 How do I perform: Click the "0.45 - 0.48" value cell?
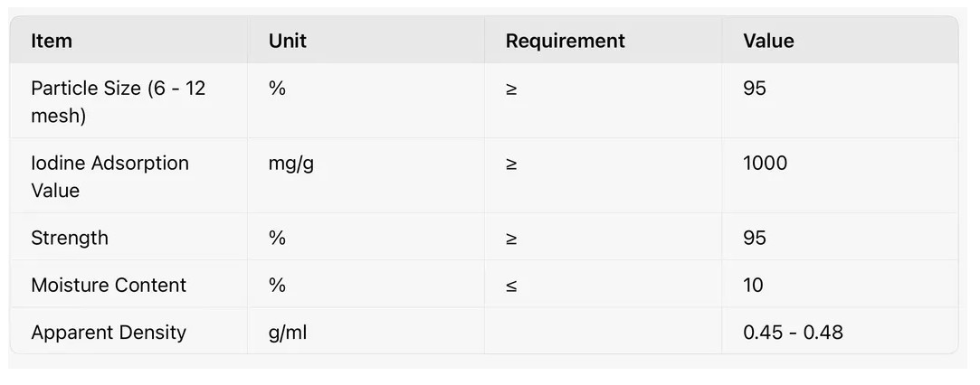[x=793, y=332]
